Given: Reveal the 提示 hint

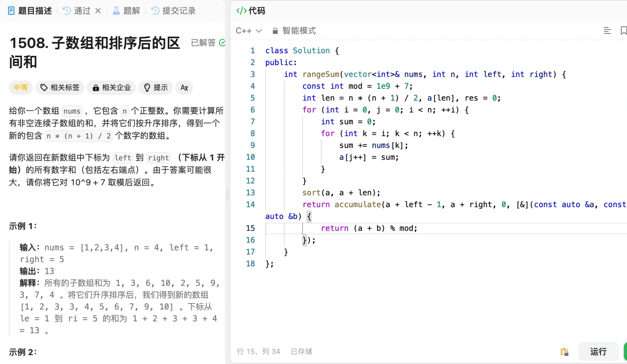Looking at the screenshot, I should tap(156, 88).
